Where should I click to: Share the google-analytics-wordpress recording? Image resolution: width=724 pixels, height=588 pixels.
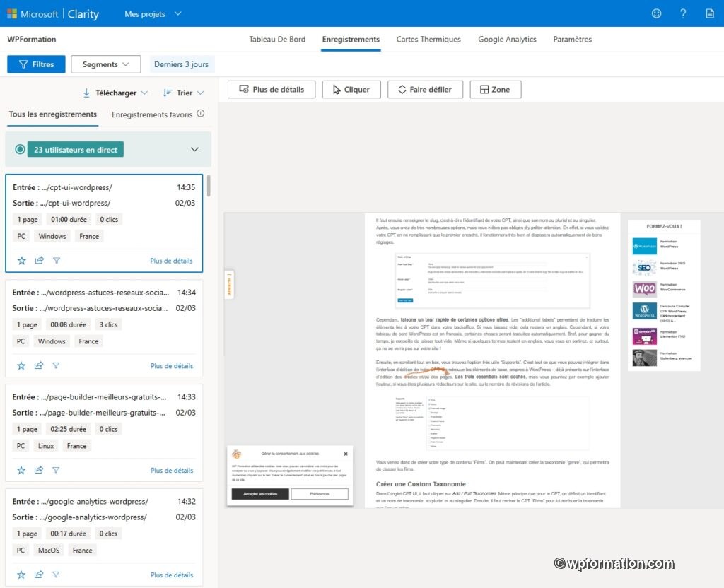tap(39, 575)
